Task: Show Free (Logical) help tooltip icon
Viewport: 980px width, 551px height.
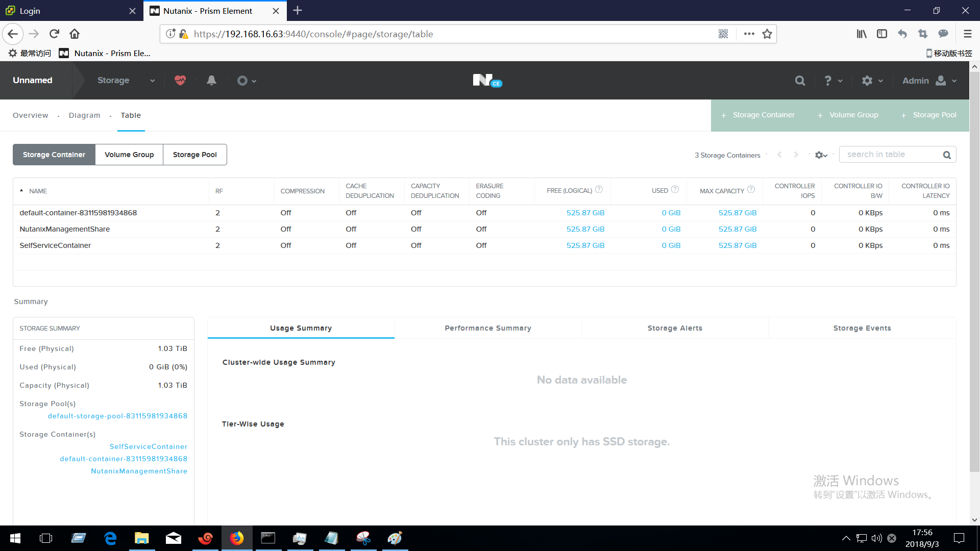Action: click(x=599, y=189)
